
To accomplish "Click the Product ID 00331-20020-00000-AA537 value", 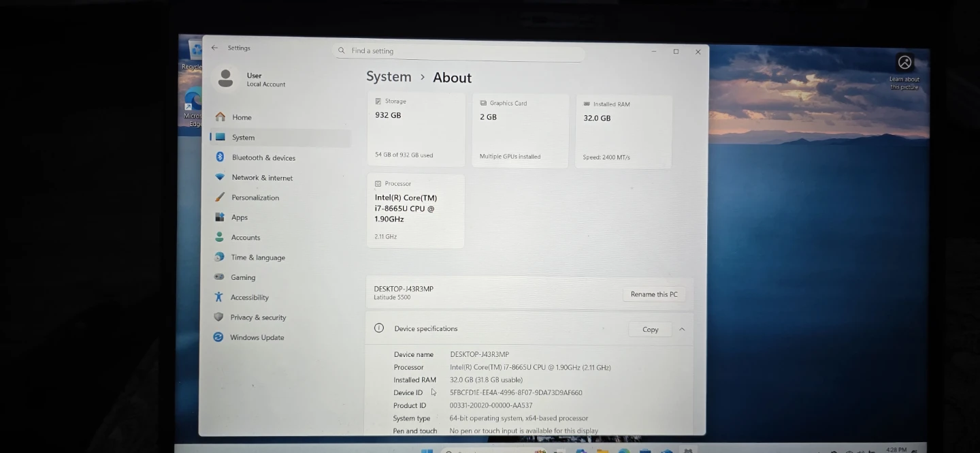I will (x=491, y=405).
